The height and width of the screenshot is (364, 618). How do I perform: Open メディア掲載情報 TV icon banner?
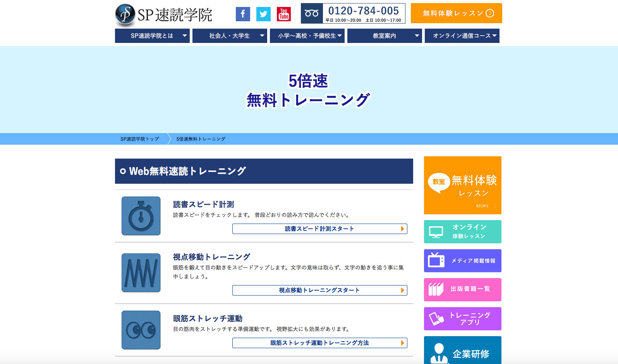(x=462, y=261)
